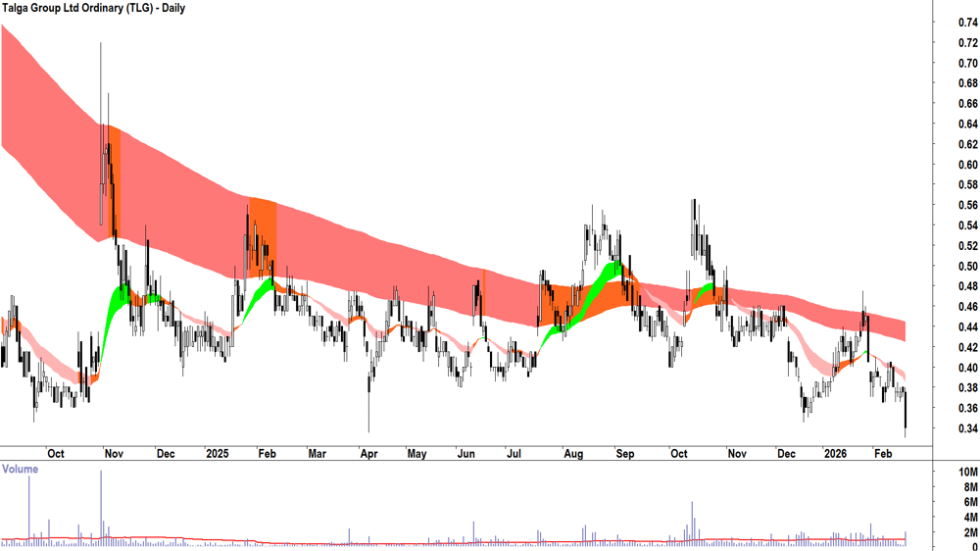Click the Aug label on time axis
This screenshot has height=551, width=980.
pos(573,453)
